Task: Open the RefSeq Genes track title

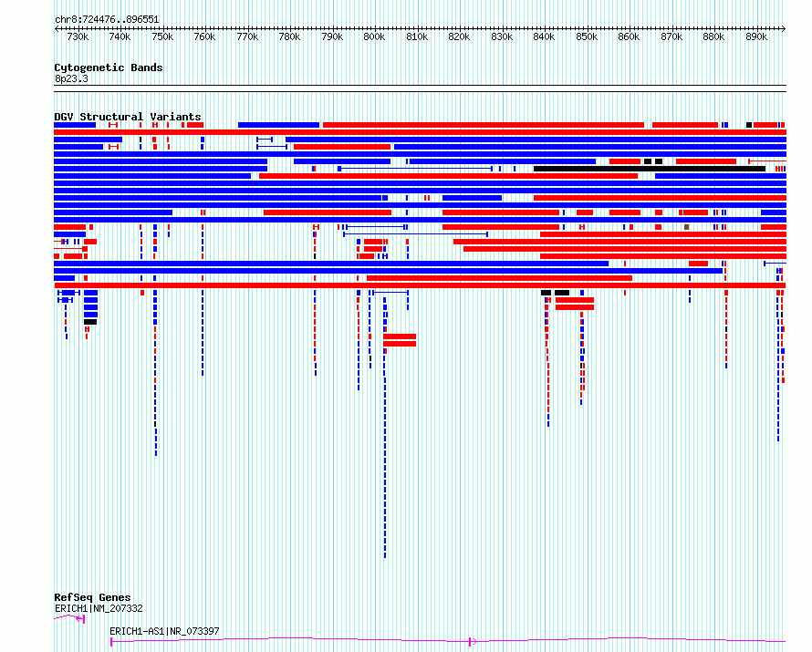Action: 92,597
